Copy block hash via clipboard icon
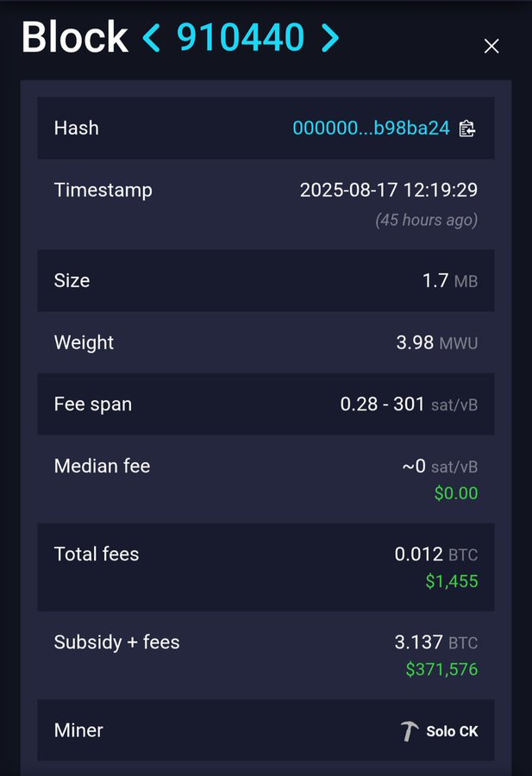532x776 pixels. coord(467,128)
